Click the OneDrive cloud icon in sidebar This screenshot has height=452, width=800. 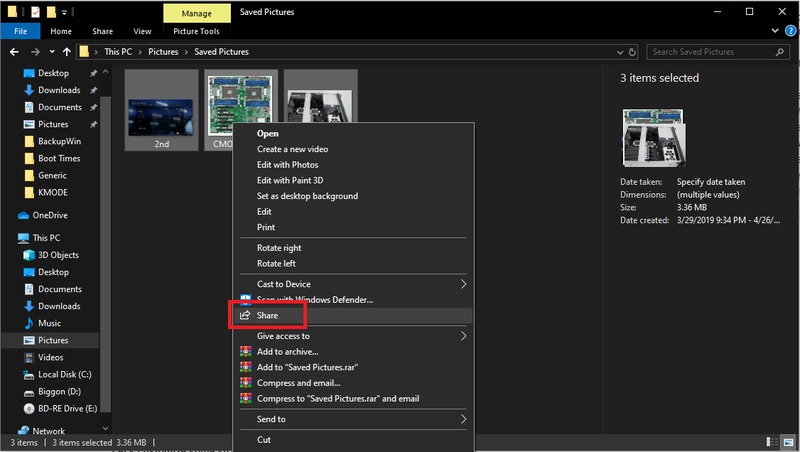tap(24, 215)
